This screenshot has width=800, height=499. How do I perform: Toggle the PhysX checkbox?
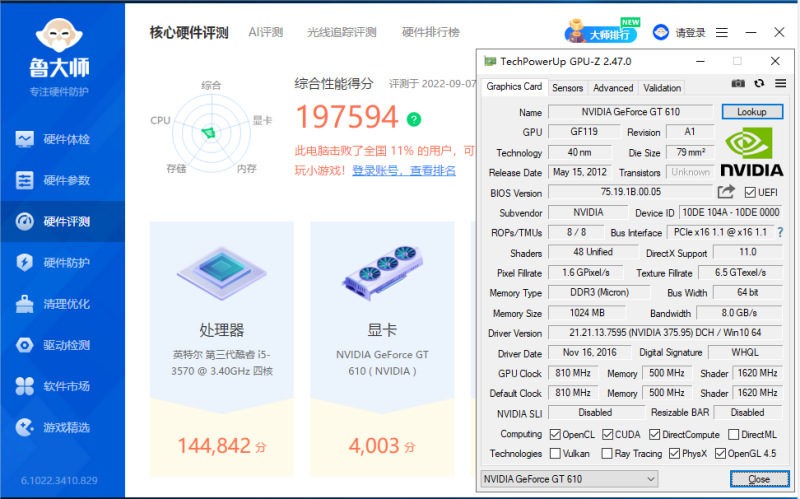[x=674, y=454]
